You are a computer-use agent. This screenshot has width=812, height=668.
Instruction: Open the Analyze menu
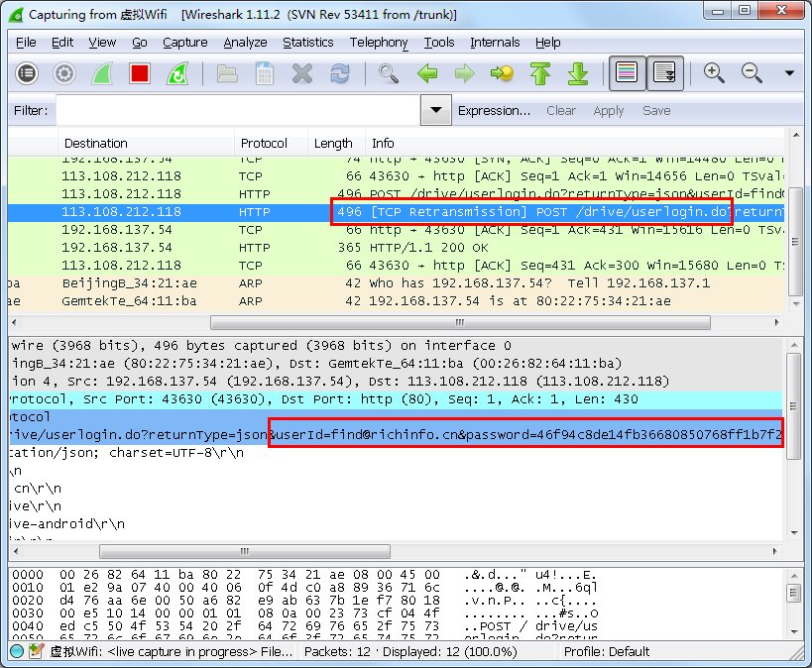245,43
